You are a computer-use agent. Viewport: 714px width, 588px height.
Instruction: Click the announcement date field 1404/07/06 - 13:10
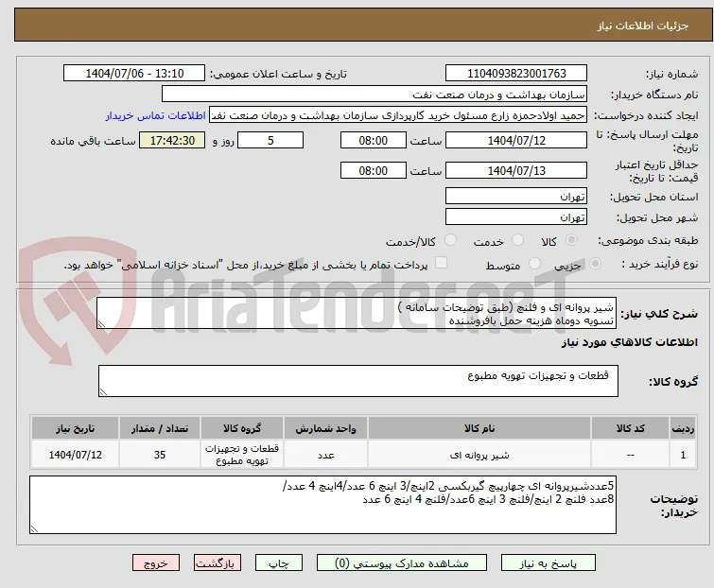pos(134,74)
